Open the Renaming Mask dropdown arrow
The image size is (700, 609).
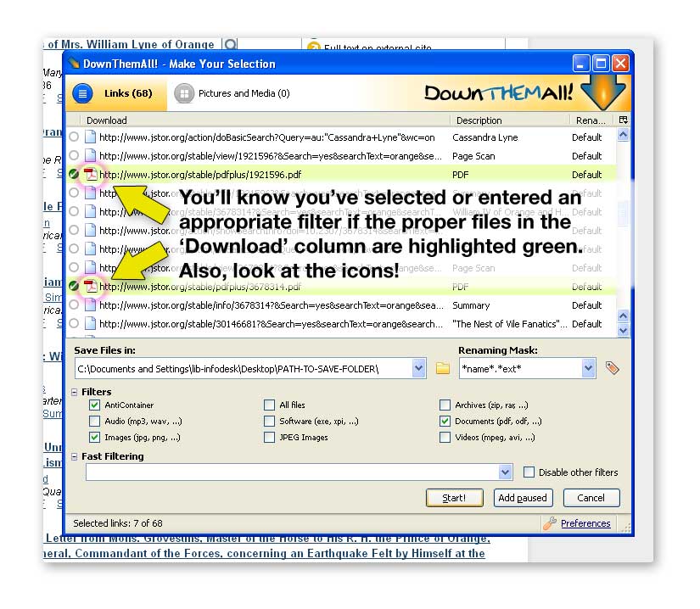[588, 368]
